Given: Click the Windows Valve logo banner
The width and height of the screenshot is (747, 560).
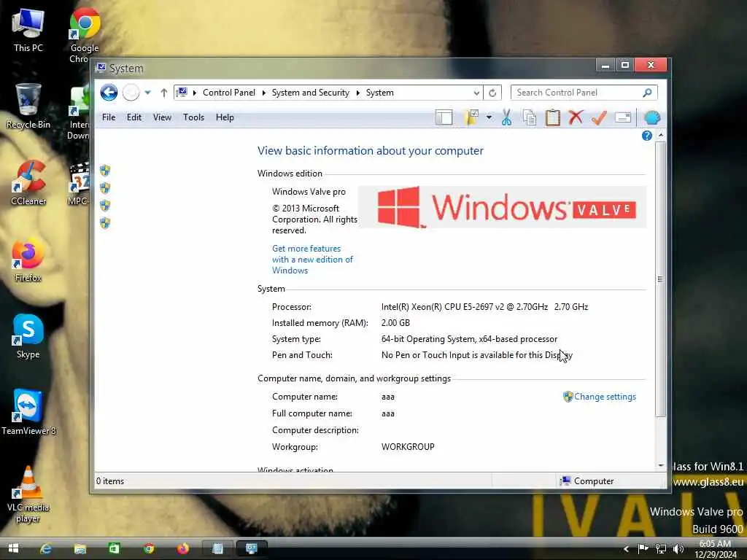Looking at the screenshot, I should click(x=502, y=208).
